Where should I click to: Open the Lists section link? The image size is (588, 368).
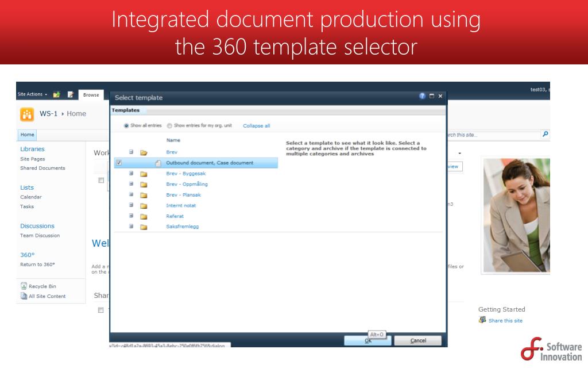[x=27, y=187]
